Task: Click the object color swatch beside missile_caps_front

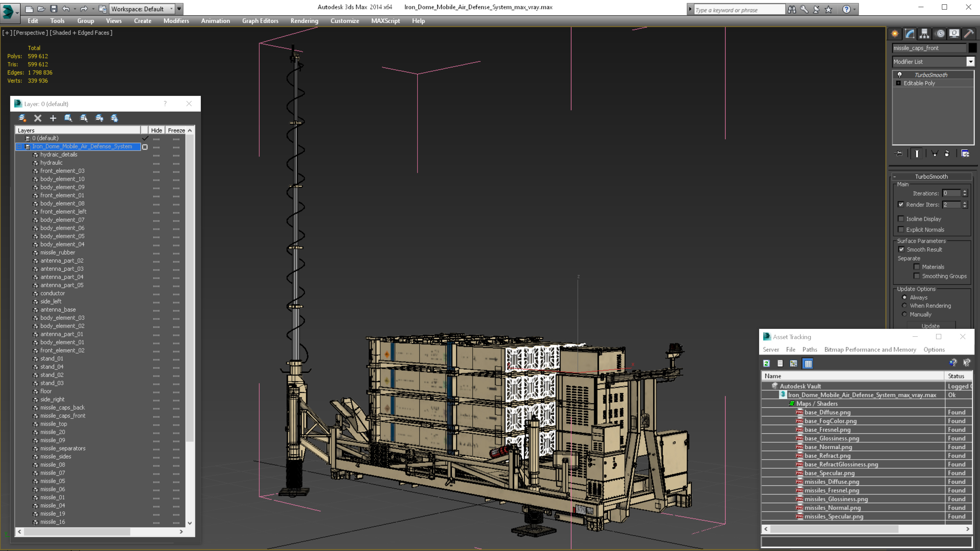Action: tap(972, 48)
